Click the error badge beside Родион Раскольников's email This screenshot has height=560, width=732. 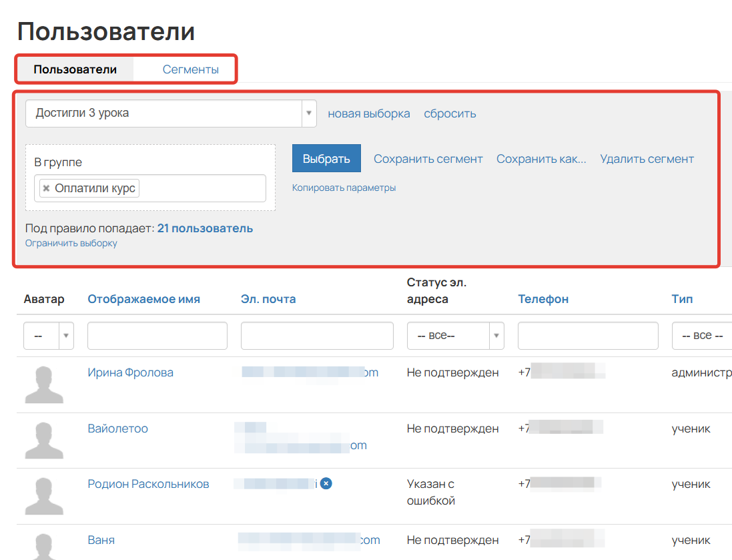point(326,483)
